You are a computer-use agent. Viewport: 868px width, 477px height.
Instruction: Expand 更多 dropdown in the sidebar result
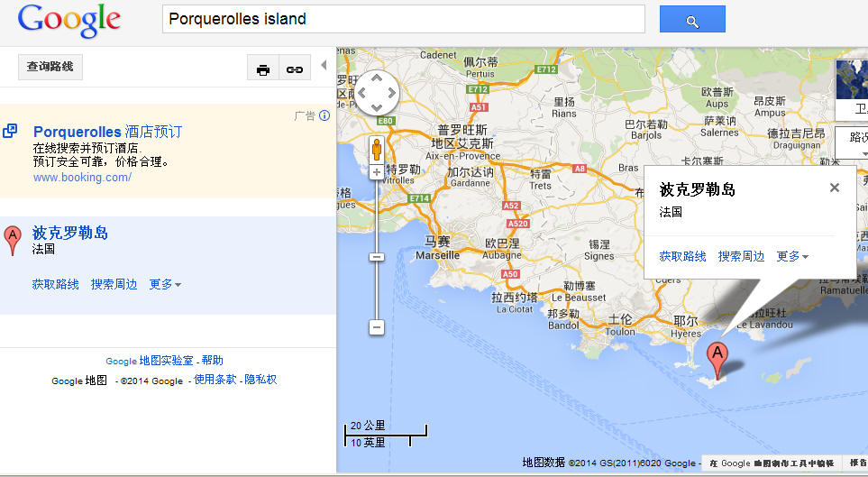pos(165,284)
